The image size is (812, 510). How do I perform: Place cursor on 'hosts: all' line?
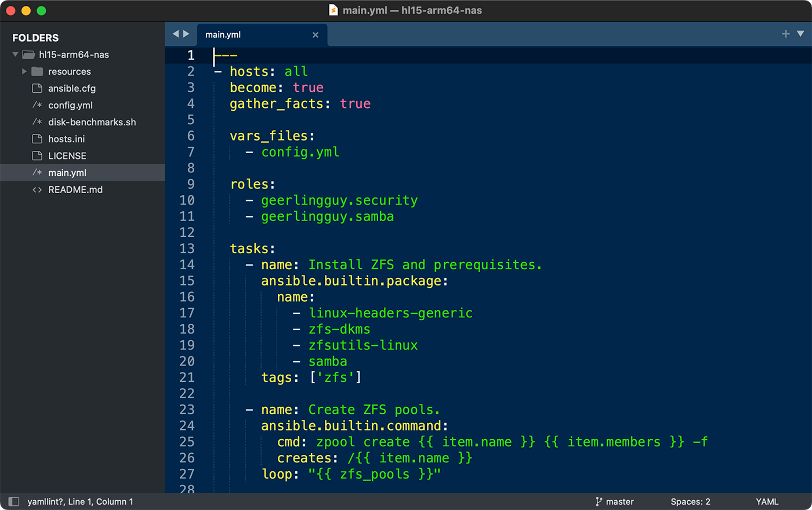[x=269, y=71]
